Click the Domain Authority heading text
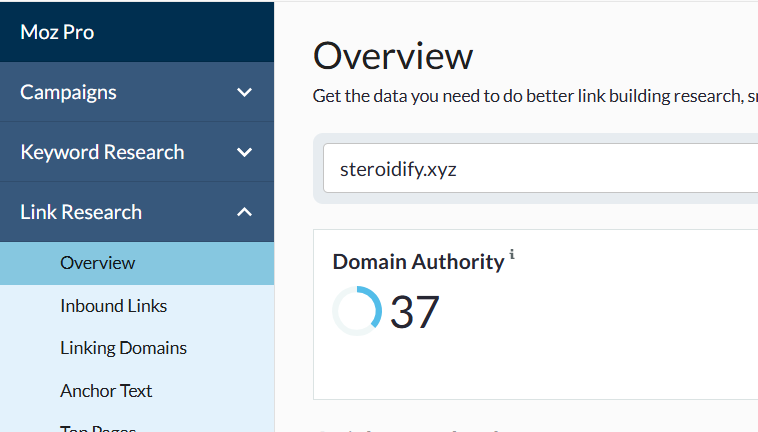 (x=418, y=262)
